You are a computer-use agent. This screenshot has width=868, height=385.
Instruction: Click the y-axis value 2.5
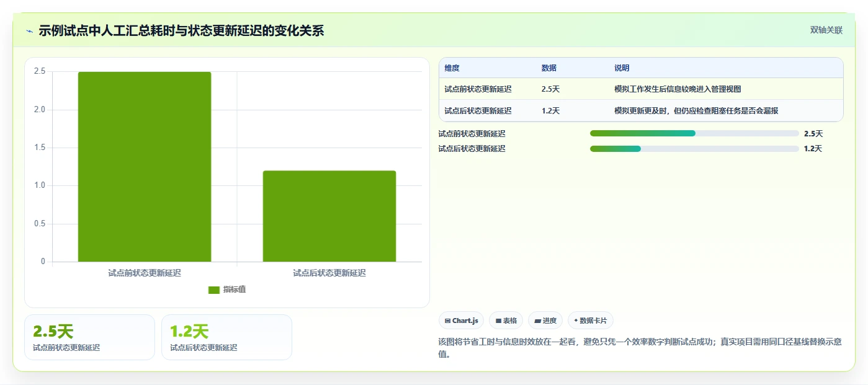[40, 71]
